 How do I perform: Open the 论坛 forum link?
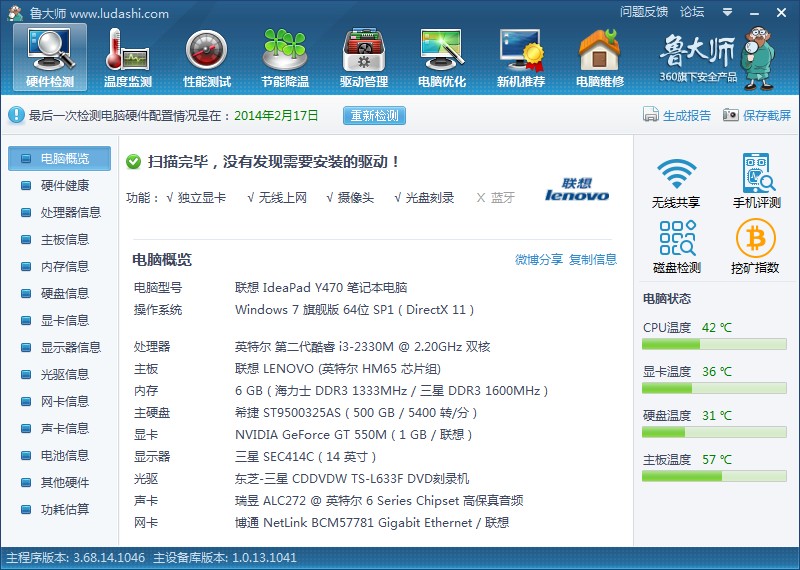692,12
